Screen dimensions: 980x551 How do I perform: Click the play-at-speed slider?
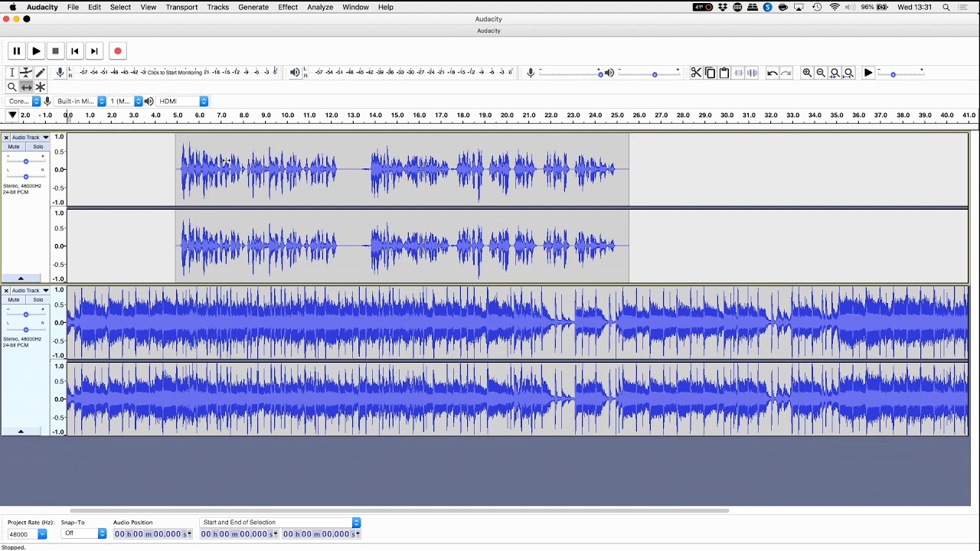(x=900, y=73)
